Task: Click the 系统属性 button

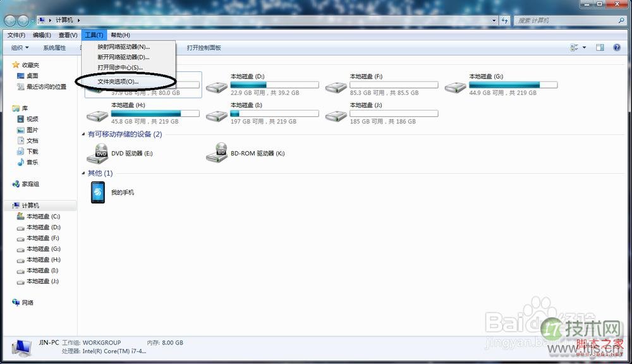Action: [56, 47]
